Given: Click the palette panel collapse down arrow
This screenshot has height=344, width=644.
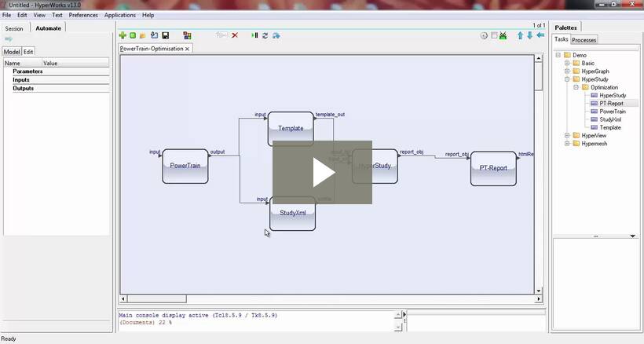Looking at the screenshot, I should [632, 236].
